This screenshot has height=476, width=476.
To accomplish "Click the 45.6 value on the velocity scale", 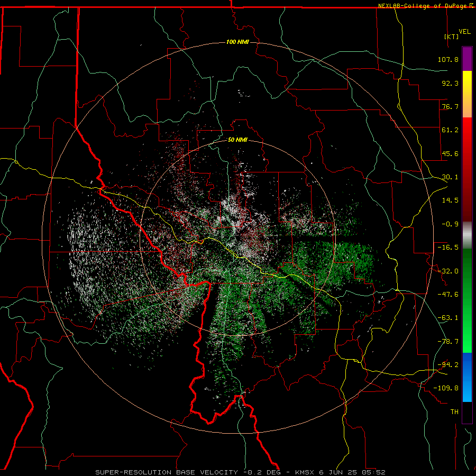I will coord(450,153).
